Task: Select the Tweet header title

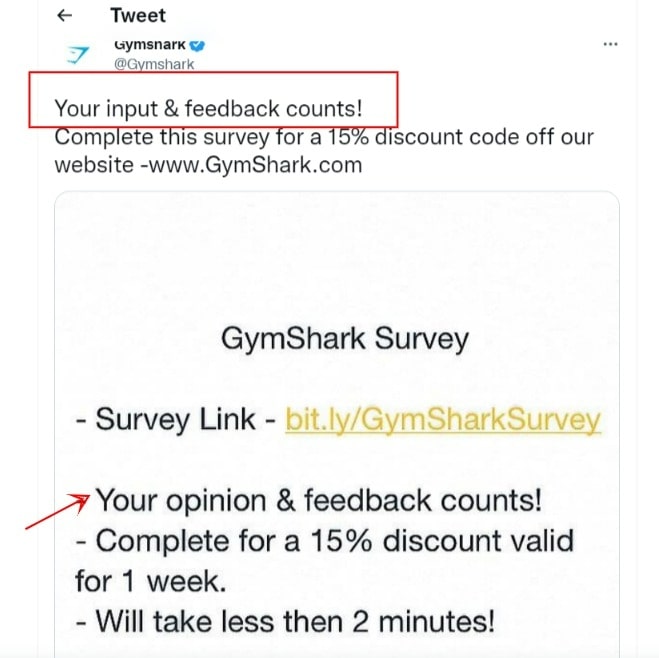Action: pyautogui.click(x=138, y=16)
